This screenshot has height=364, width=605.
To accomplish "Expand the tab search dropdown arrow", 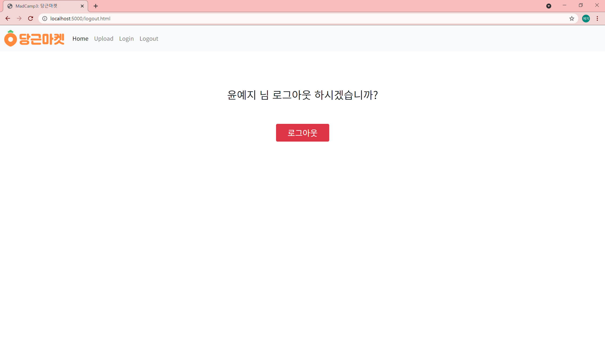I will coord(549,6).
